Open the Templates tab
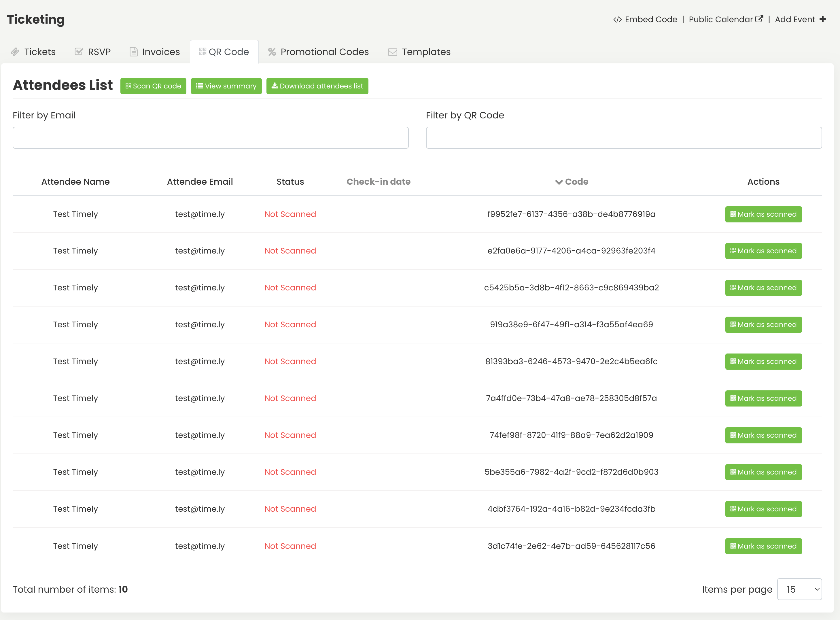Screen dimensions: 840x620 pyautogui.click(x=419, y=52)
